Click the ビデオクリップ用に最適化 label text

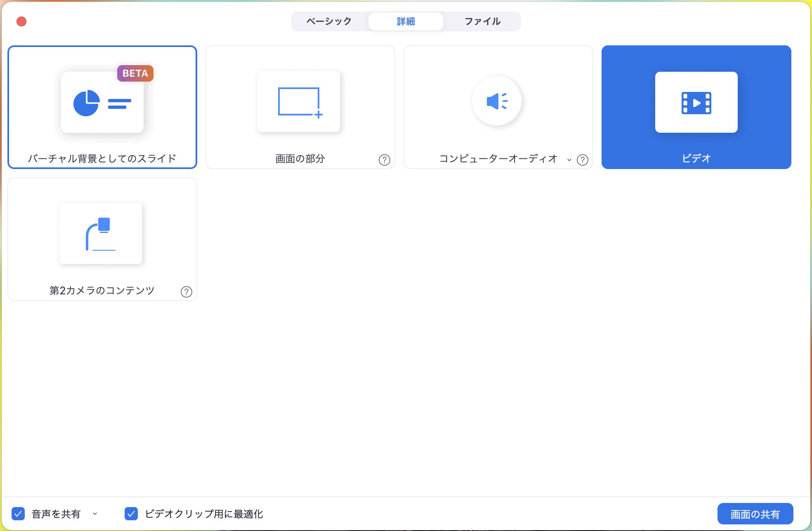(x=204, y=514)
